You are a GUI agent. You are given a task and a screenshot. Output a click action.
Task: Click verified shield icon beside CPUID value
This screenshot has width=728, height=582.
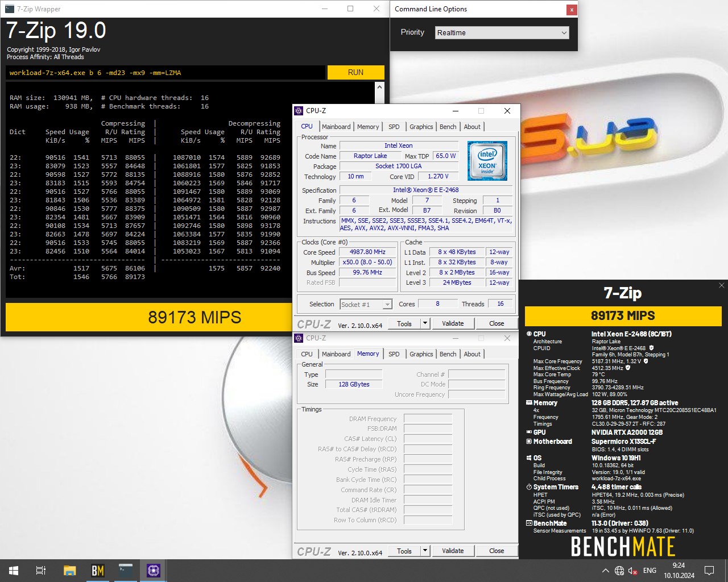click(x=651, y=348)
